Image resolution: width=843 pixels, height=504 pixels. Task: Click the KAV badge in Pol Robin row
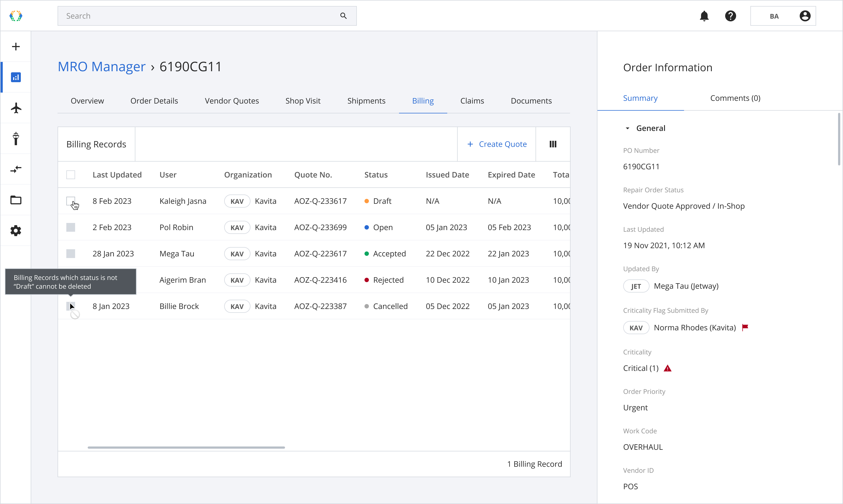237,227
